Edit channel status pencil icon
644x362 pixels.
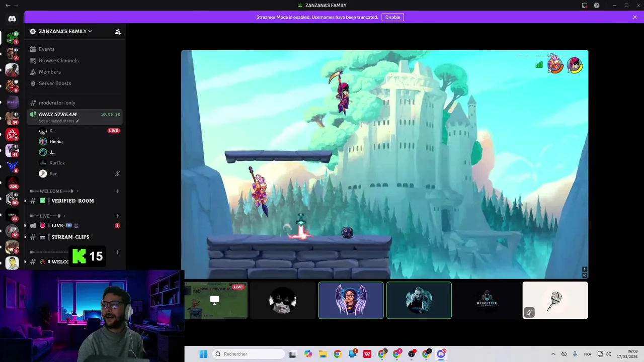pos(77,121)
